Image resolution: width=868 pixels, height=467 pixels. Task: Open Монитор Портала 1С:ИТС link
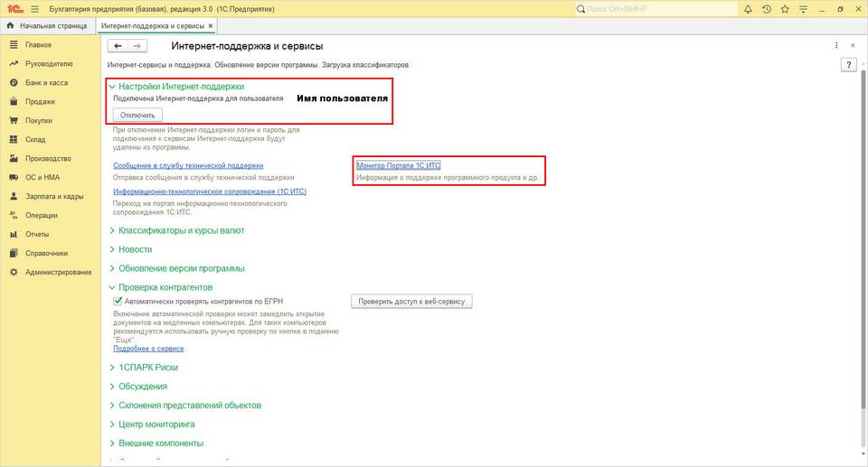click(x=399, y=165)
